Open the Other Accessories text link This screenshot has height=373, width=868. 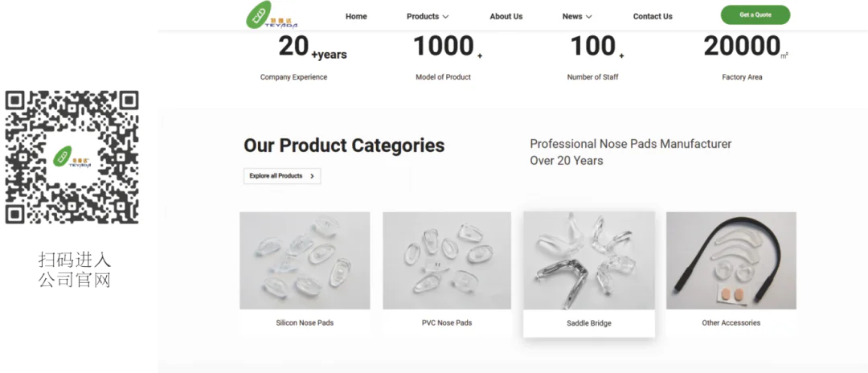click(731, 323)
